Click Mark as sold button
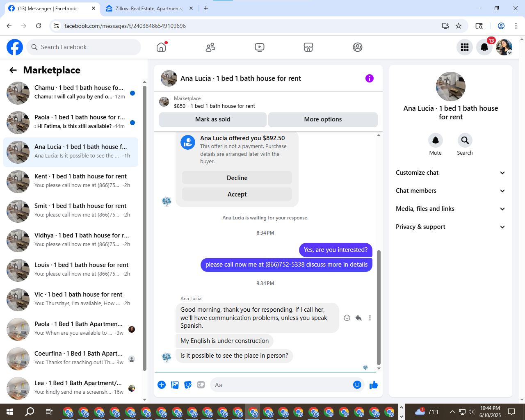This screenshot has width=525, height=420. click(212, 119)
